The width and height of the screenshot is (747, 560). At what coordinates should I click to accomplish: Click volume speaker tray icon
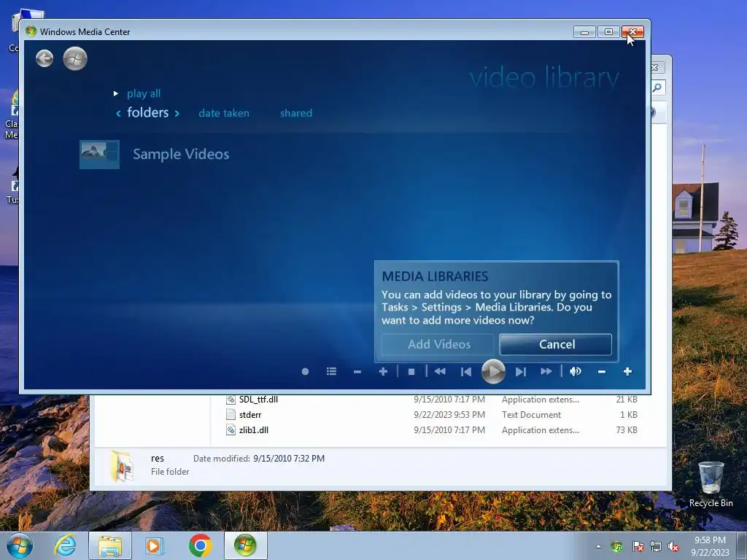(x=673, y=547)
